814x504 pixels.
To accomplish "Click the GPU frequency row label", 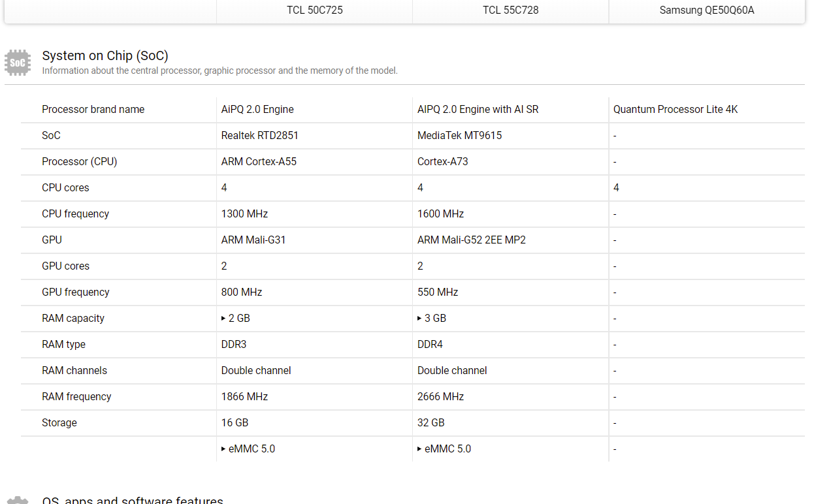I will 76,292.
